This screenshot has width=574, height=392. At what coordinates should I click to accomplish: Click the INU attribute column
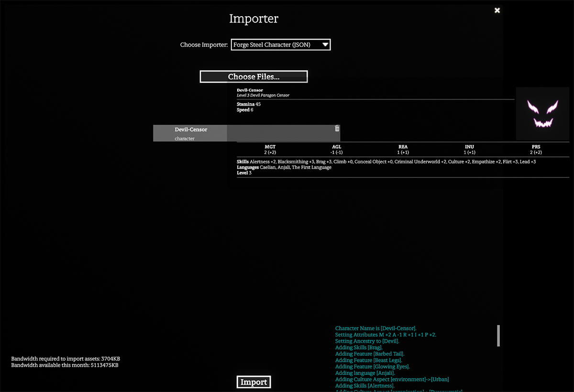point(470,150)
